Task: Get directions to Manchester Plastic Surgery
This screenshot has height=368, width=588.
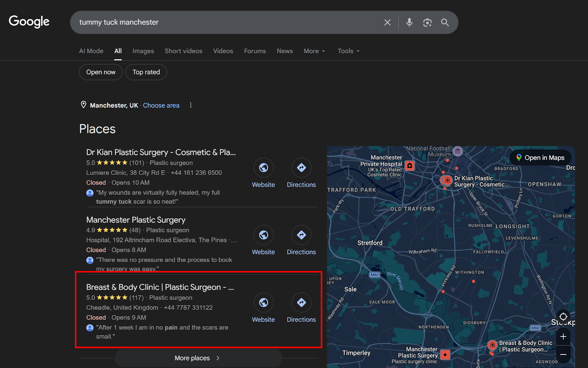Action: (301, 235)
